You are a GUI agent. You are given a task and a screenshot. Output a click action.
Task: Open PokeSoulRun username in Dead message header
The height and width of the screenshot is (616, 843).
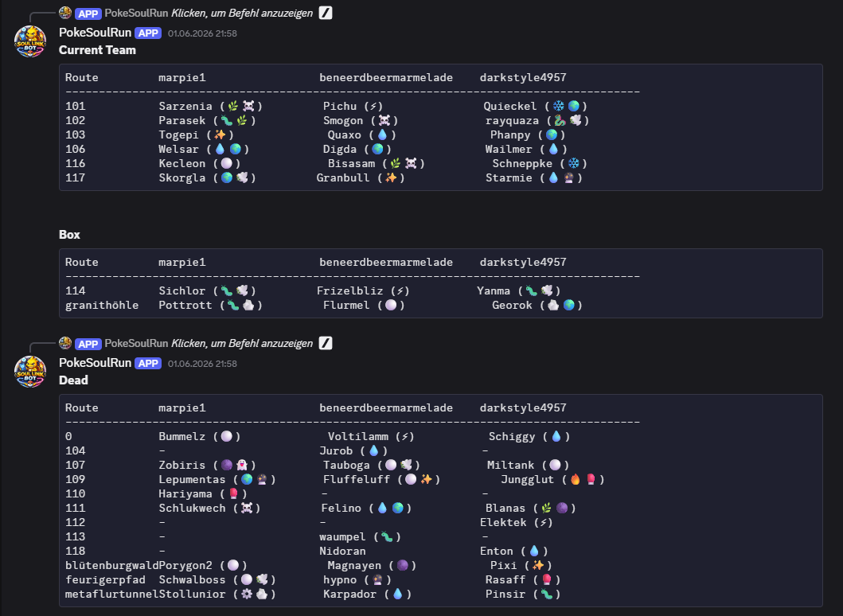click(x=96, y=363)
